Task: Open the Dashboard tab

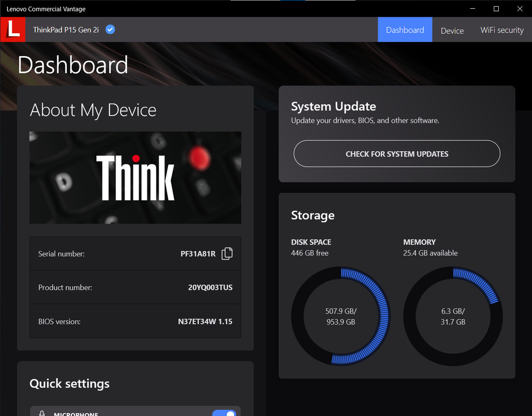Action: [405, 30]
